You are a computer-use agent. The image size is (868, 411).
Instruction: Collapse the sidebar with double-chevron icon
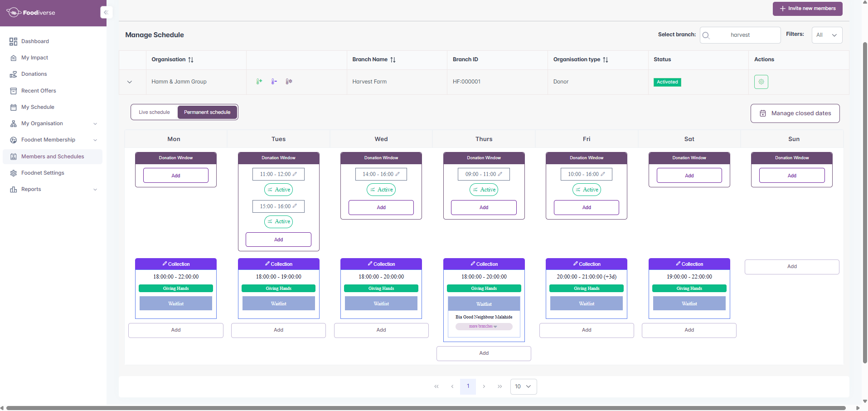[106, 12]
